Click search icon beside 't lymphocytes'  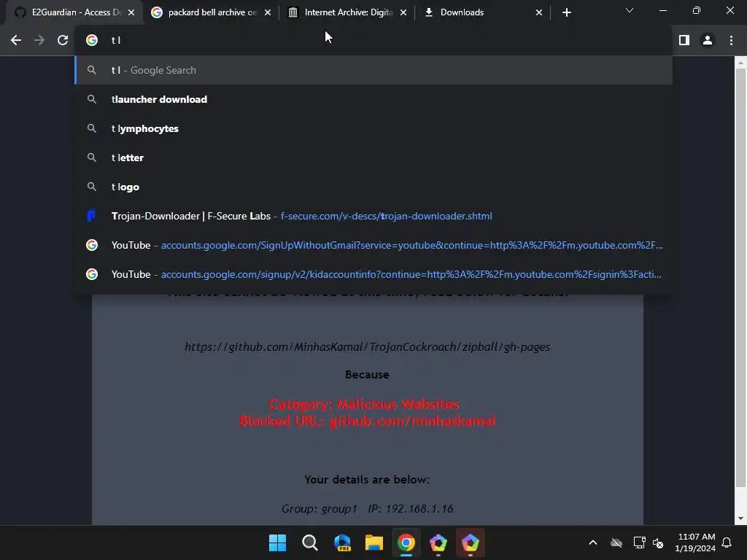click(92, 128)
